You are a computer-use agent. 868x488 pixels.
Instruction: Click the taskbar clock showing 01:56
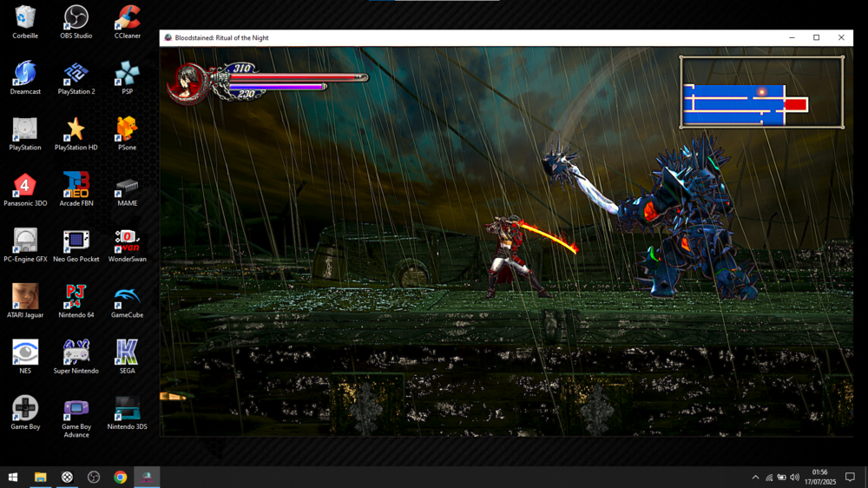pyautogui.click(x=820, y=477)
